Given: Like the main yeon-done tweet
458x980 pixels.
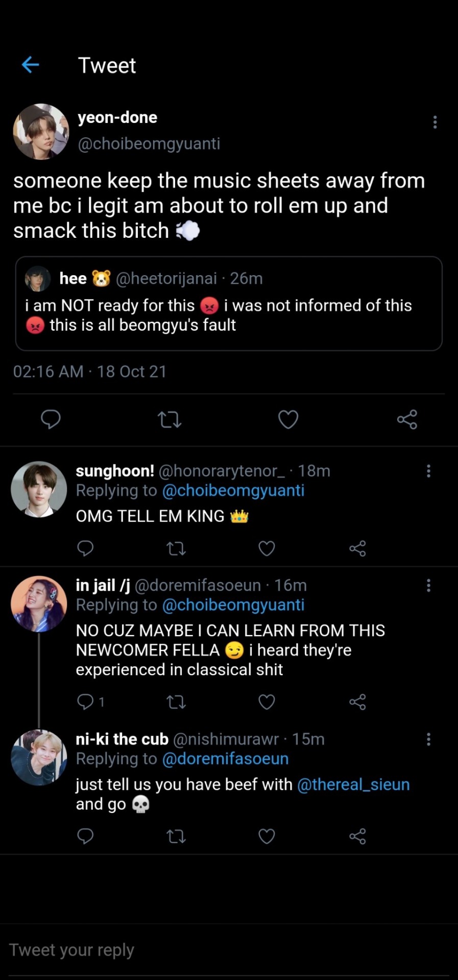Looking at the screenshot, I should [288, 420].
